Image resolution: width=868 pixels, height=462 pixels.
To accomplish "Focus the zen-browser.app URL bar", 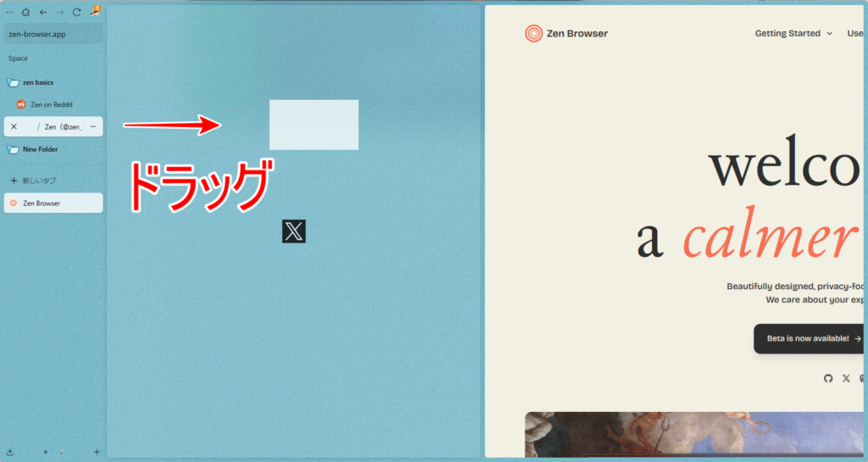I will click(x=53, y=34).
